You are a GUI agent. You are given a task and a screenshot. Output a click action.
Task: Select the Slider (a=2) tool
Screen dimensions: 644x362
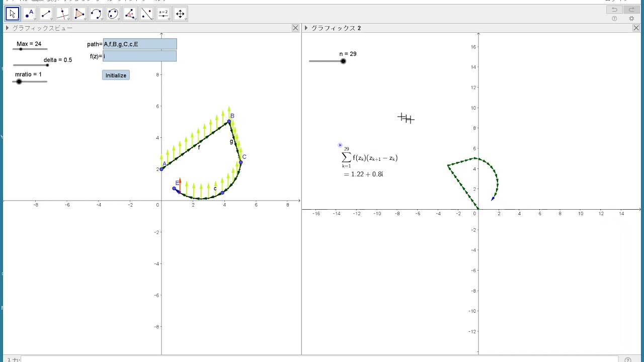tap(163, 14)
